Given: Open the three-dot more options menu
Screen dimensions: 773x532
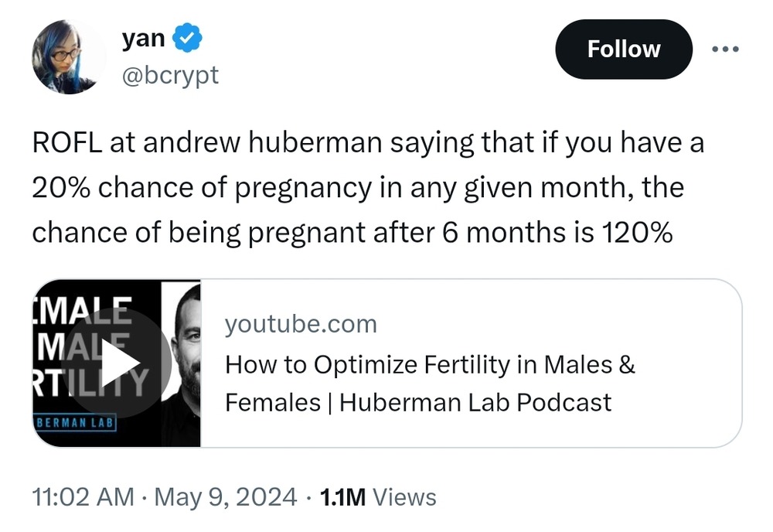Looking at the screenshot, I should tap(725, 49).
